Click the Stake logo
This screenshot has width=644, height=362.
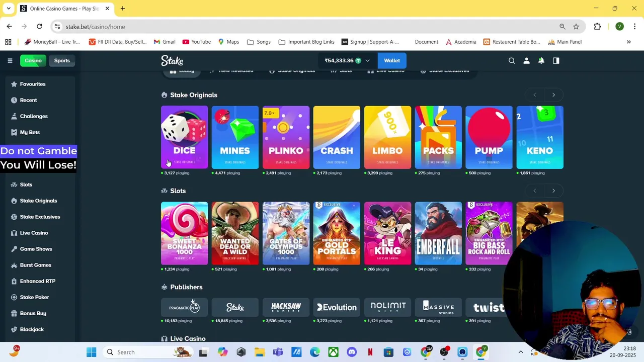click(172, 60)
